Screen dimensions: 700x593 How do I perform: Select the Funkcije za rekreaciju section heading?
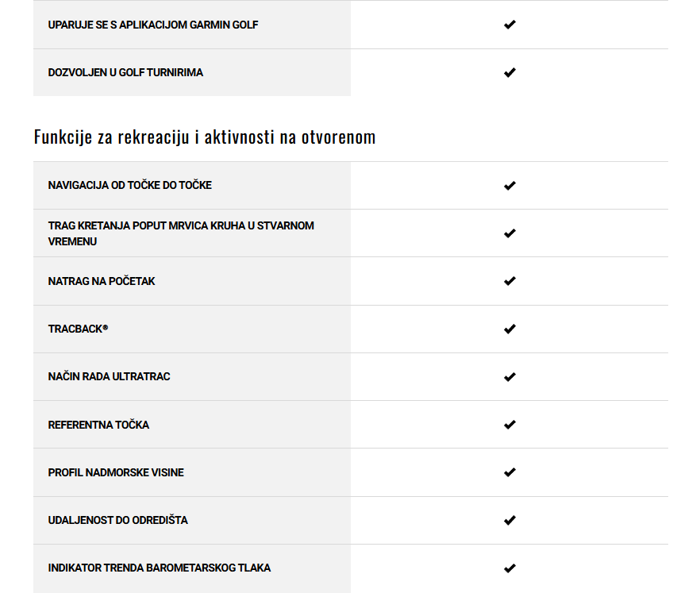tap(204, 137)
